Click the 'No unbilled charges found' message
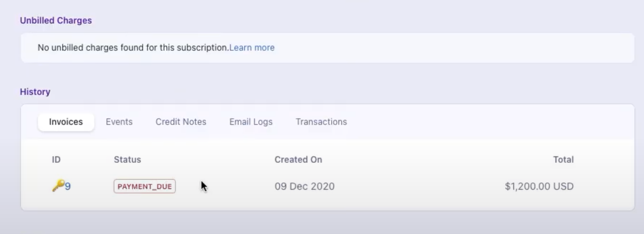Screen dimensions: 644x234 point(133,48)
